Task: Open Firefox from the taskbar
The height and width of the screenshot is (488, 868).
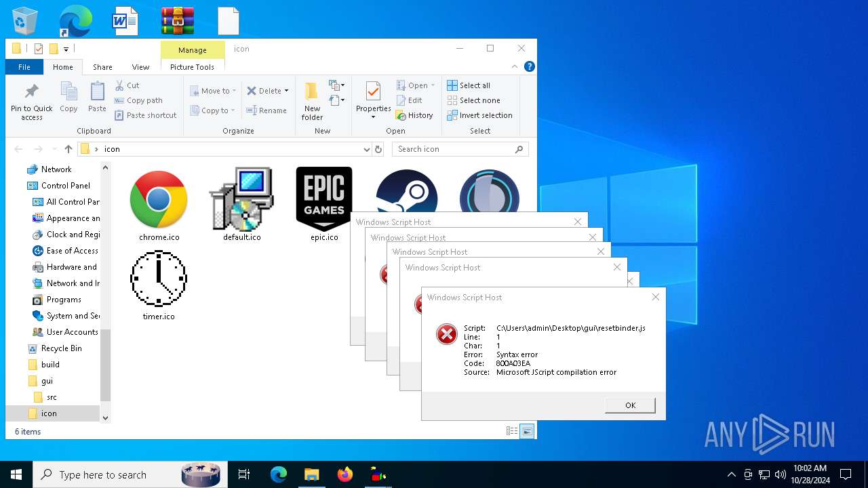Action: tap(345, 474)
